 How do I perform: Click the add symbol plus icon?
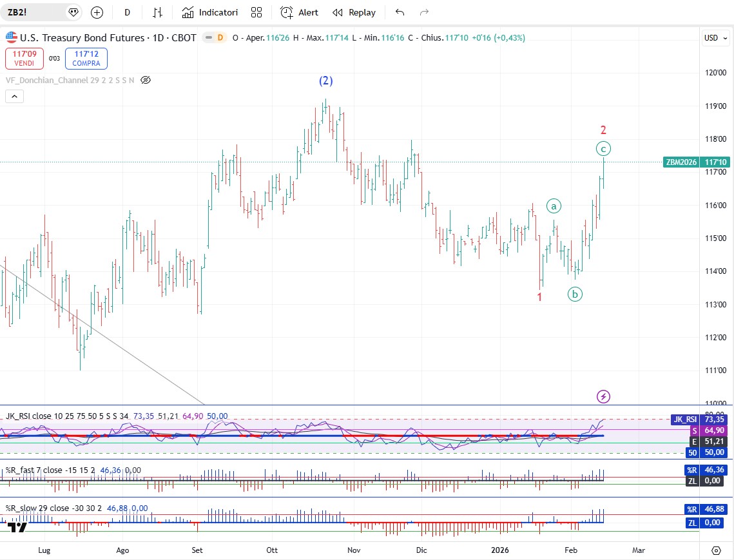[x=97, y=12]
